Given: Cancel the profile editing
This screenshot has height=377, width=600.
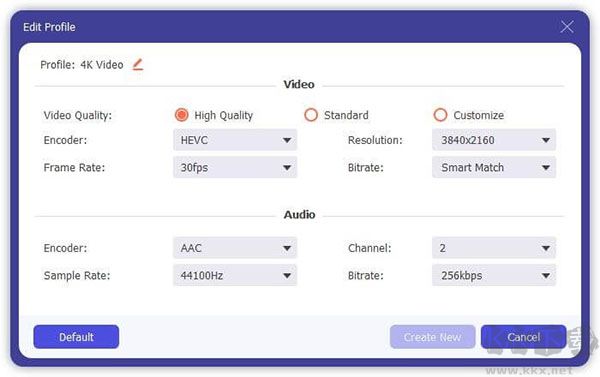Looking at the screenshot, I should (523, 337).
